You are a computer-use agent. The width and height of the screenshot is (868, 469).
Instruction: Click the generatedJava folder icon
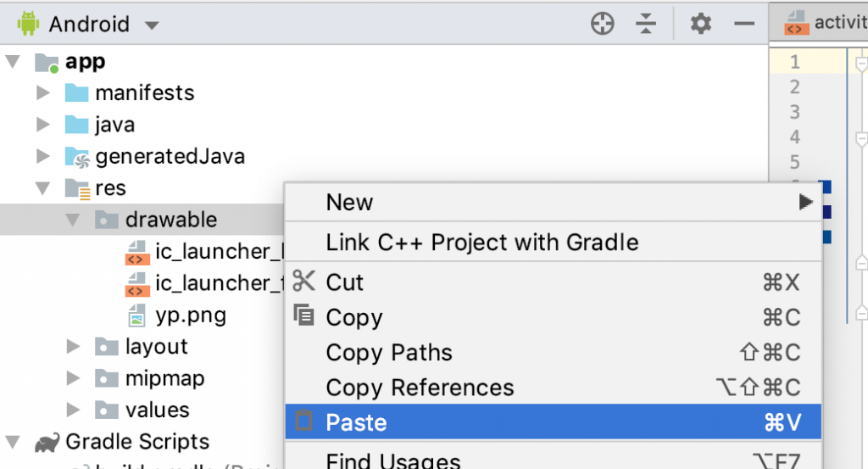77,157
